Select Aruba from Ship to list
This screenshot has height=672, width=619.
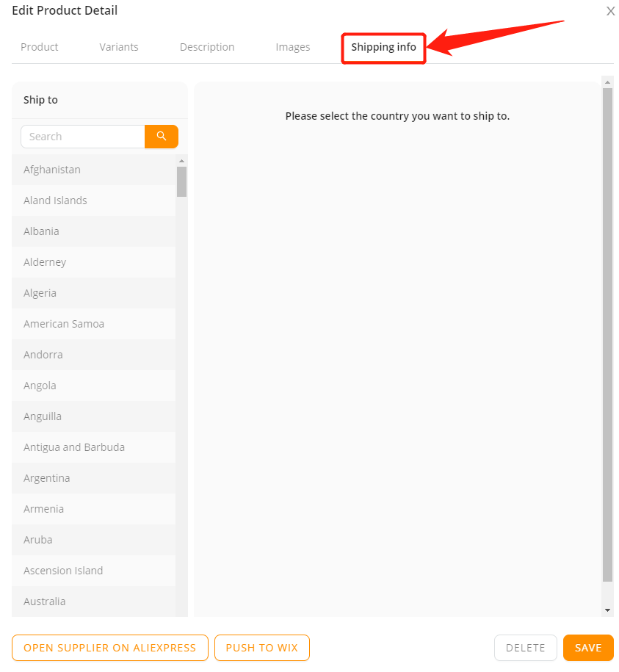[94, 540]
